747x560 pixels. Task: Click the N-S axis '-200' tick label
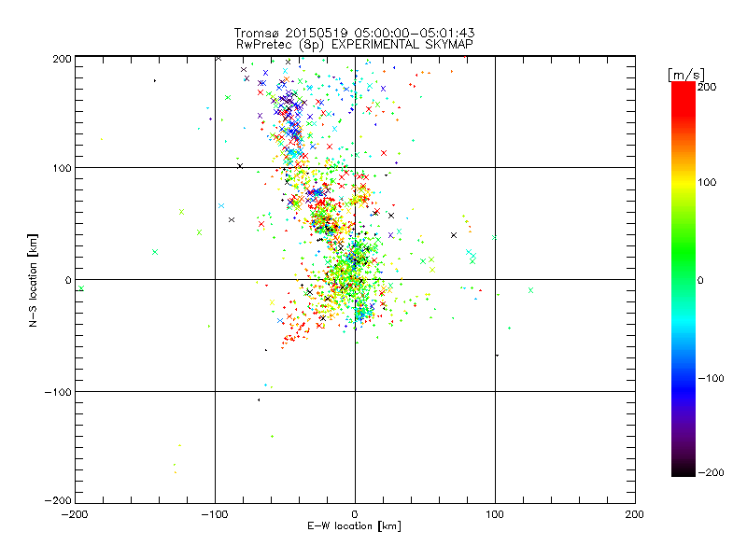58,500
